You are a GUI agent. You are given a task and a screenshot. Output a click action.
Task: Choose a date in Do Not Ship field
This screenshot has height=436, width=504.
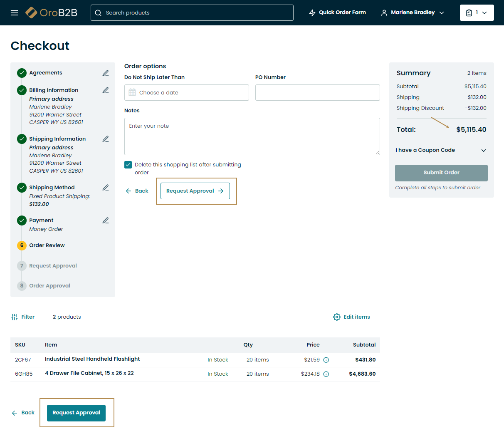pos(186,93)
